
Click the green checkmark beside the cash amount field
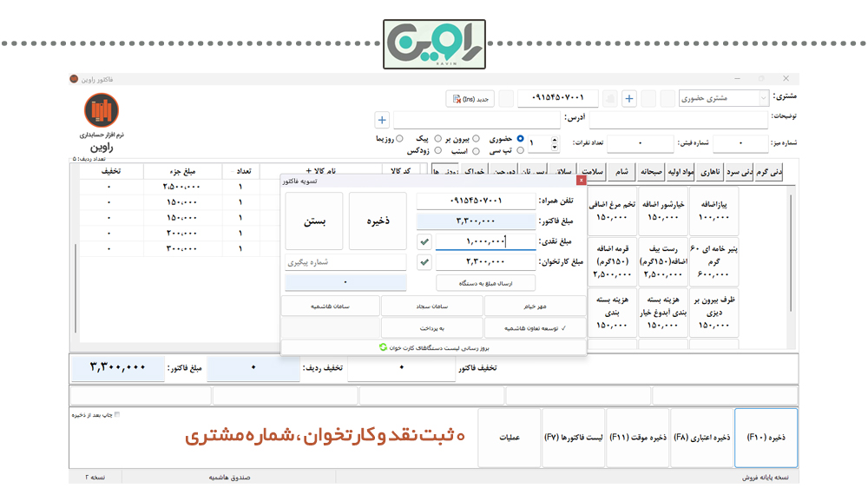tap(424, 241)
